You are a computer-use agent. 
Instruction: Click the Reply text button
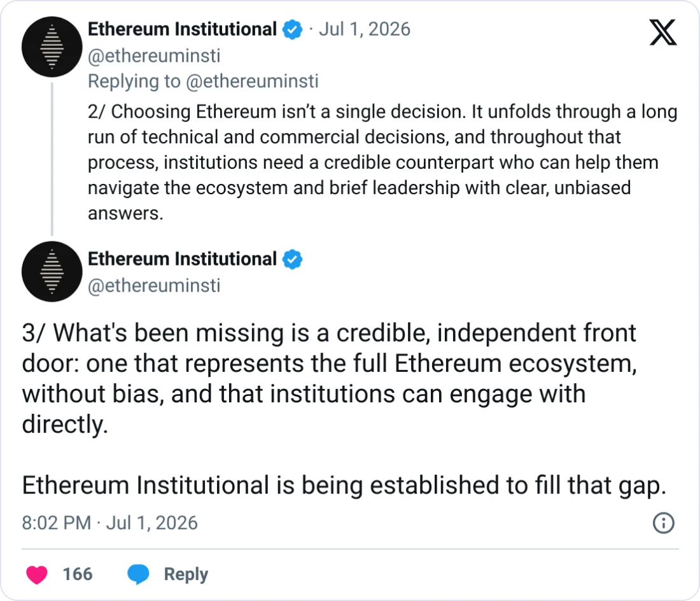point(186,574)
